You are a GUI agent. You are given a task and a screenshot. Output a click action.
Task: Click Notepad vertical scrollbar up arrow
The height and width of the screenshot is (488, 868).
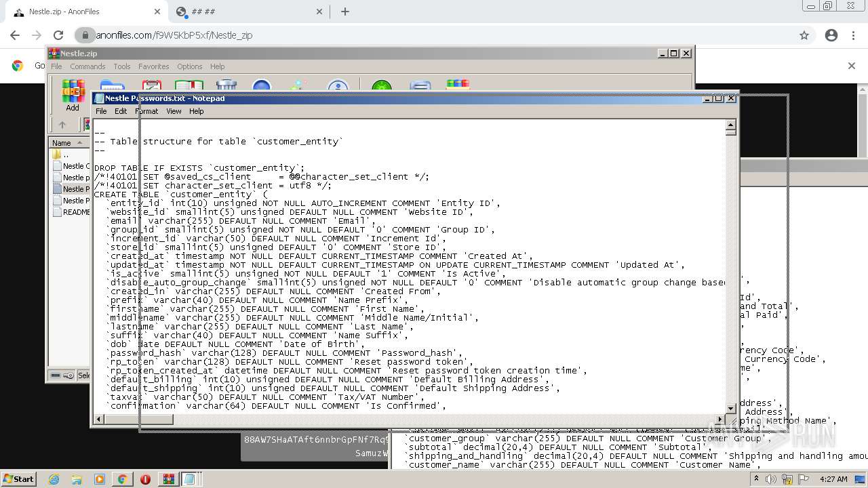[731, 125]
